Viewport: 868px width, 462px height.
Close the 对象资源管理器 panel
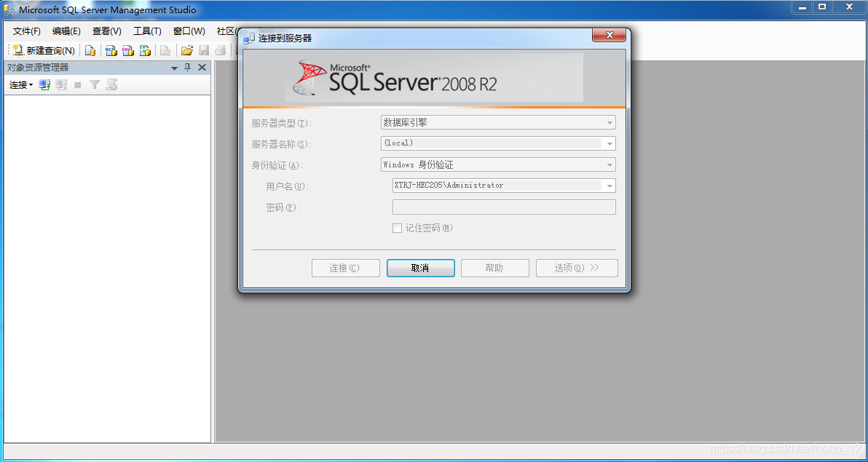[202, 68]
